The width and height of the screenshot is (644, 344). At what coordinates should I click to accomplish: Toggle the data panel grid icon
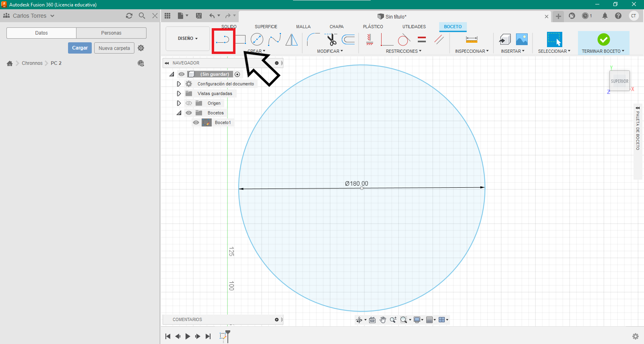(167, 16)
